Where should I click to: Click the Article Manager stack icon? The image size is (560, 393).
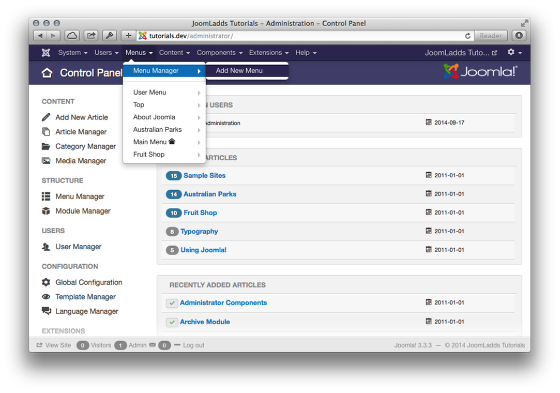pos(46,132)
